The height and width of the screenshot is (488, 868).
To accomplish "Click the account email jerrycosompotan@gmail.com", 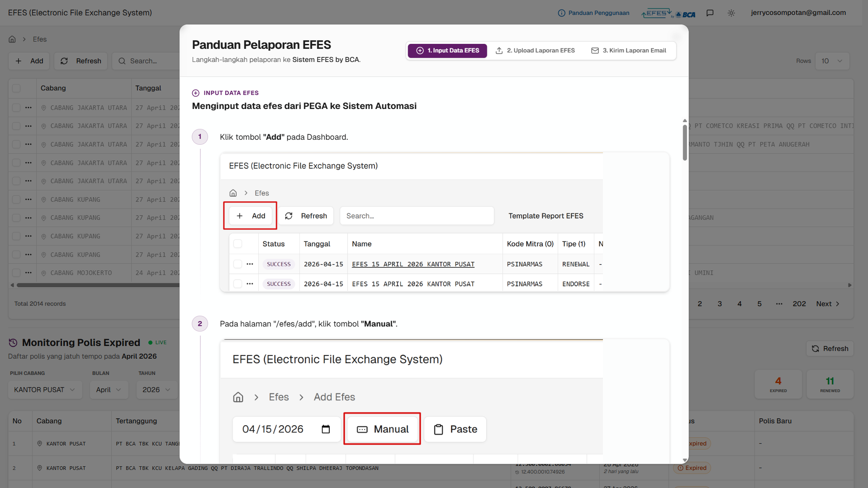I will (798, 13).
